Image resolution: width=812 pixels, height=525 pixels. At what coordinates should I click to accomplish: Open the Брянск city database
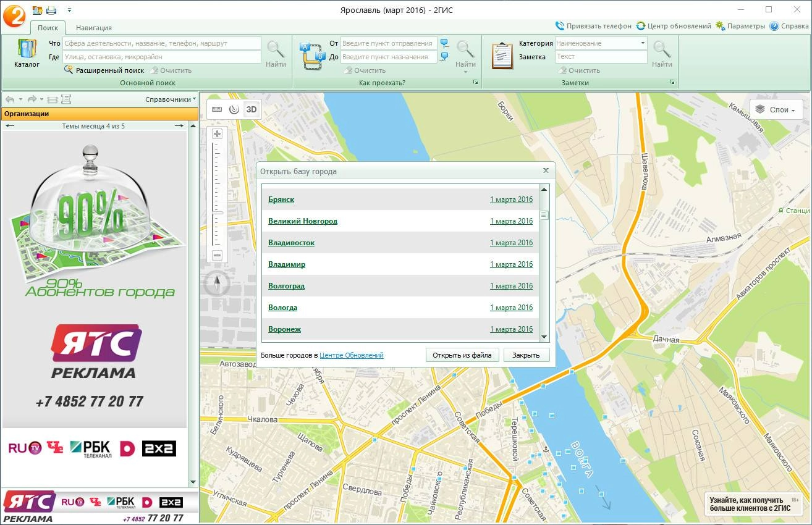click(x=281, y=199)
